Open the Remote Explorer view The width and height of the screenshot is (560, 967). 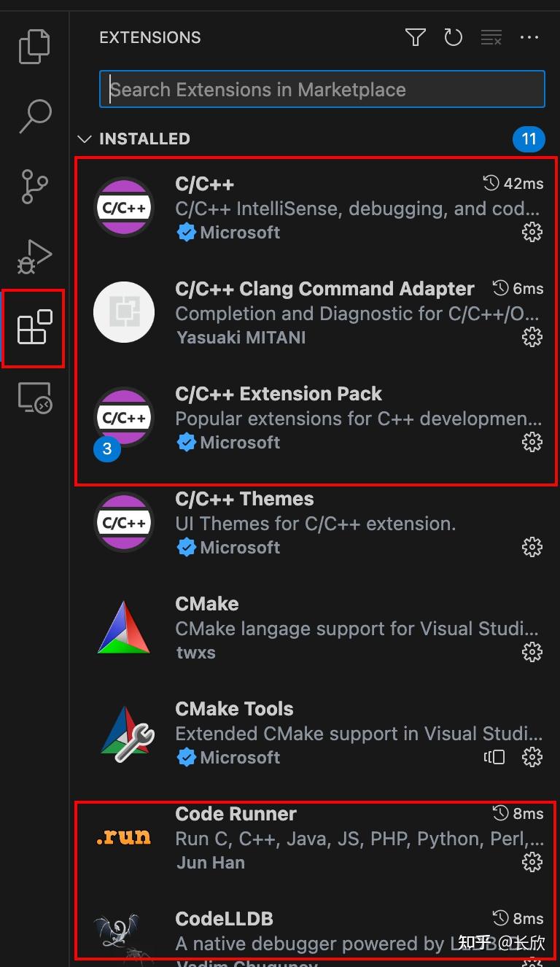pos(34,398)
